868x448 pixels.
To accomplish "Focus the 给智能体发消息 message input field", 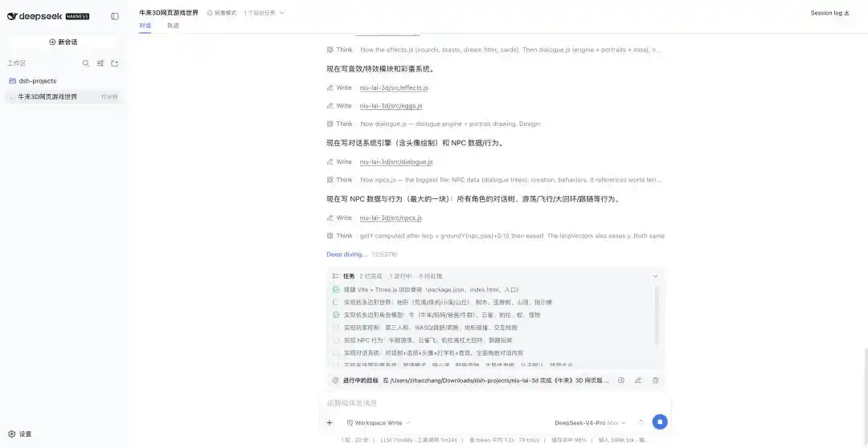I will pos(495,403).
